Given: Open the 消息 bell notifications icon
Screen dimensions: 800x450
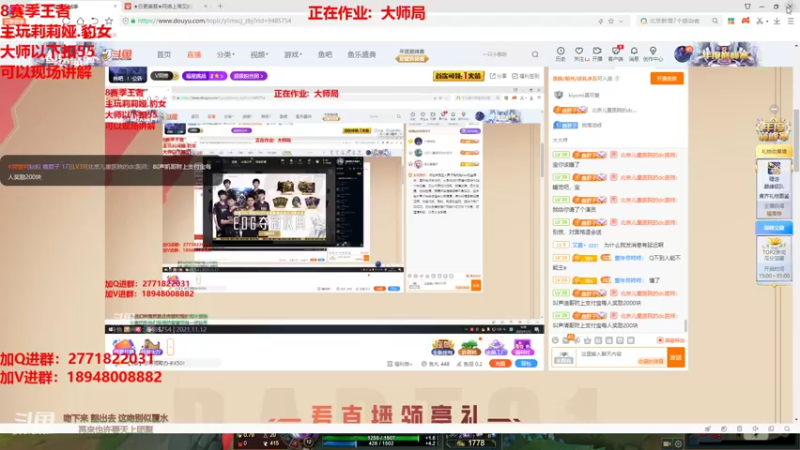Looking at the screenshot, I should [634, 54].
